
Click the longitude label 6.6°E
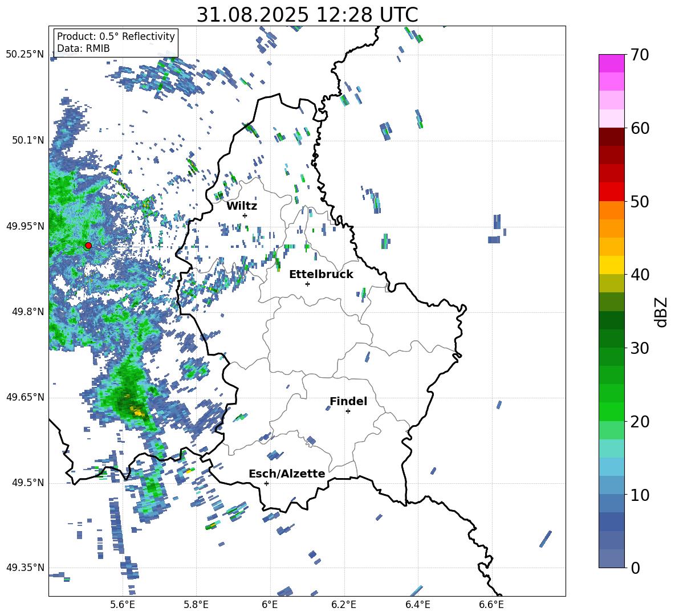pos(491,605)
